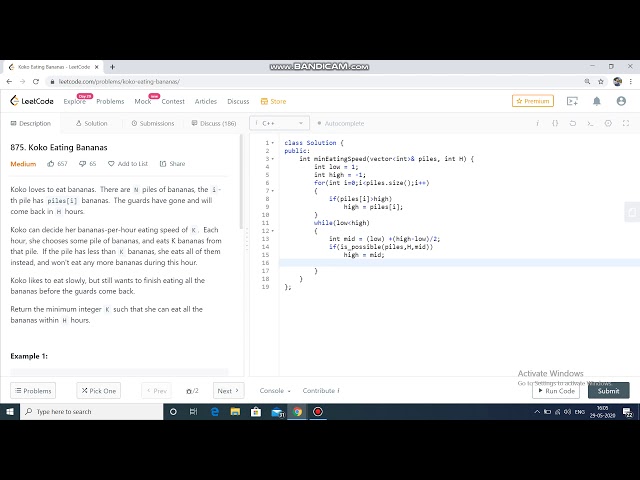The image size is (640, 480).
Task: Reset code to default icon
Action: (x=573, y=123)
